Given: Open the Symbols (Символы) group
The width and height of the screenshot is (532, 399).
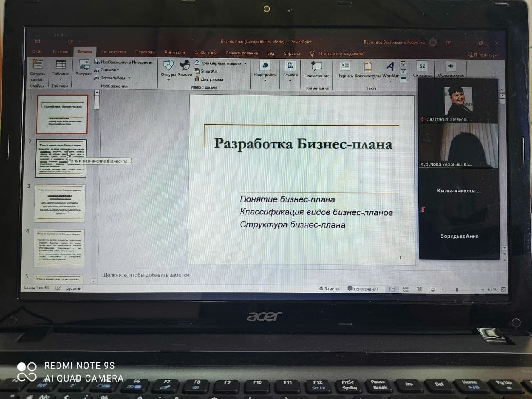Looking at the screenshot, I should coord(422,69).
